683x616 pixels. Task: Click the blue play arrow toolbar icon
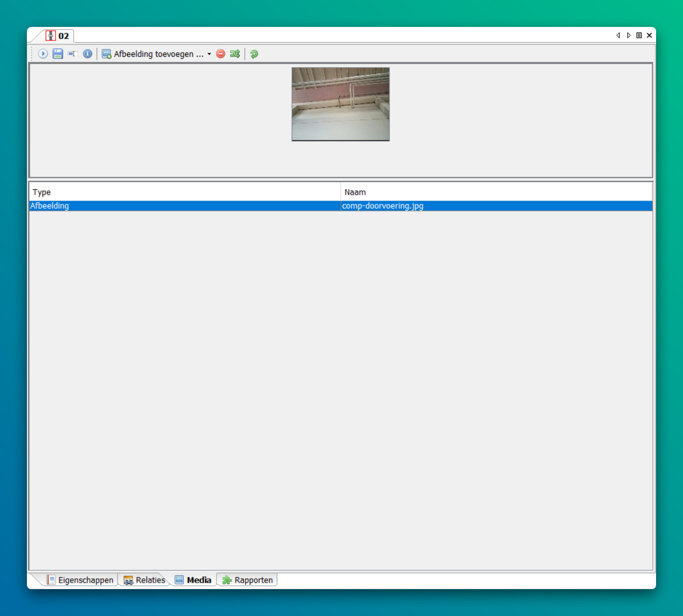[x=43, y=54]
